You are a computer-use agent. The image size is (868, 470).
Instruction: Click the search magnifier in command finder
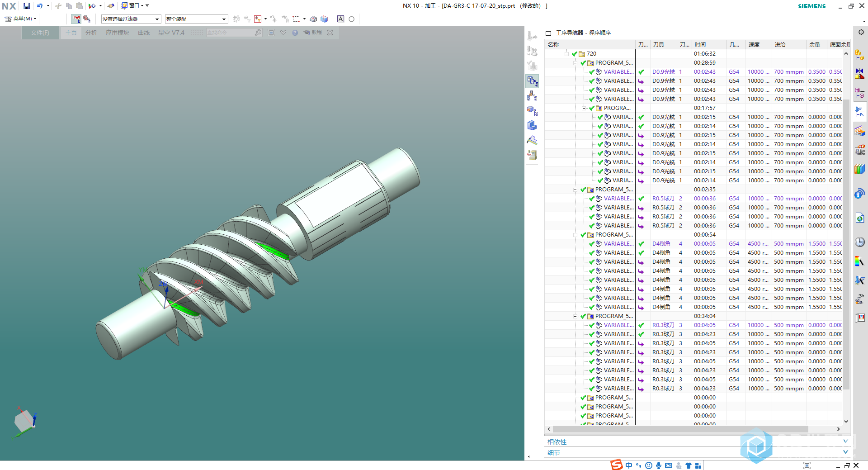point(258,33)
